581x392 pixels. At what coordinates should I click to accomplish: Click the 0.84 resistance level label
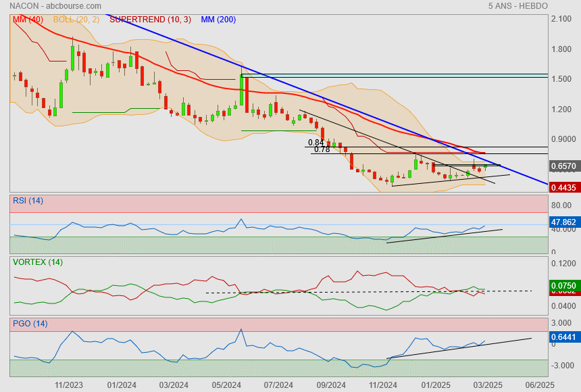(x=315, y=143)
